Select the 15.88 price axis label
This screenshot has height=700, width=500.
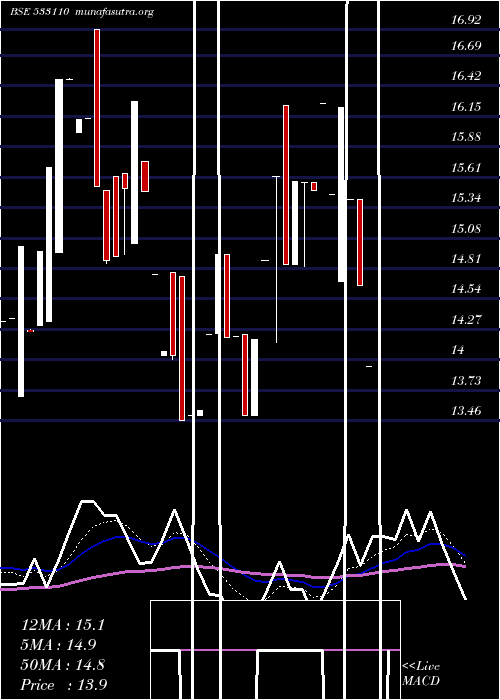[466, 137]
